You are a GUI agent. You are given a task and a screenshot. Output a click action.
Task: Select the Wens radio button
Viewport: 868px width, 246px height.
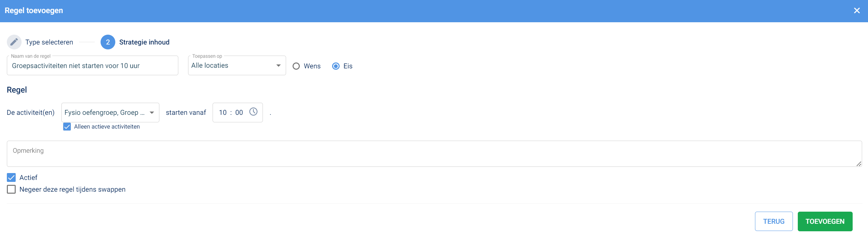coord(296,66)
